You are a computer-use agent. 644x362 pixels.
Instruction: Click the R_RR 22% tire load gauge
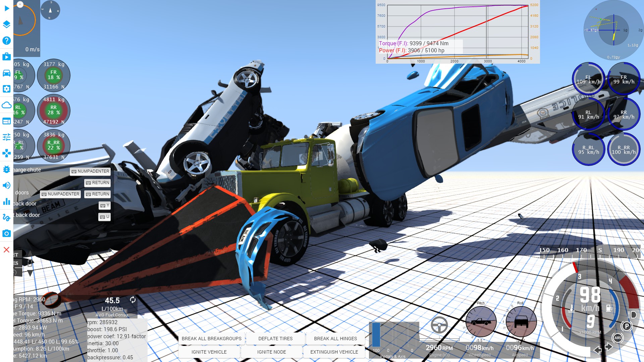point(53,145)
